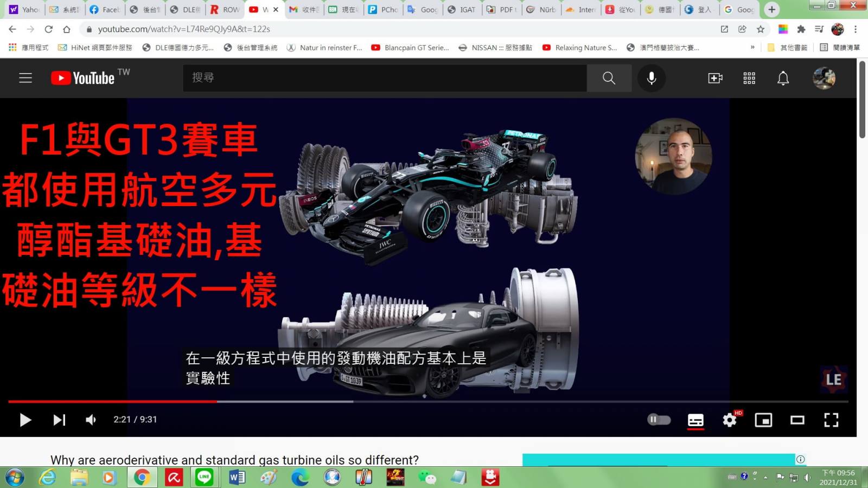Open the Blancpain GT Serie bookmark
This screenshot has height=488, width=868.
pos(410,48)
